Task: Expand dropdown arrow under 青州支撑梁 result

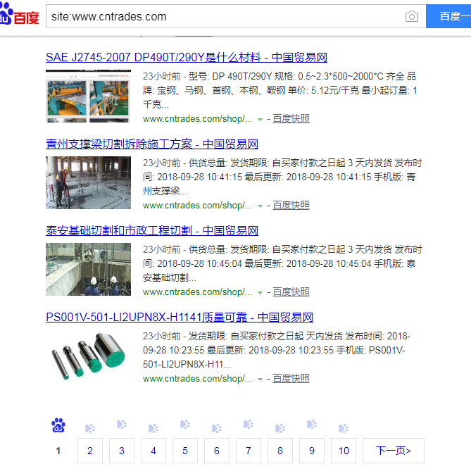Action: [260, 206]
